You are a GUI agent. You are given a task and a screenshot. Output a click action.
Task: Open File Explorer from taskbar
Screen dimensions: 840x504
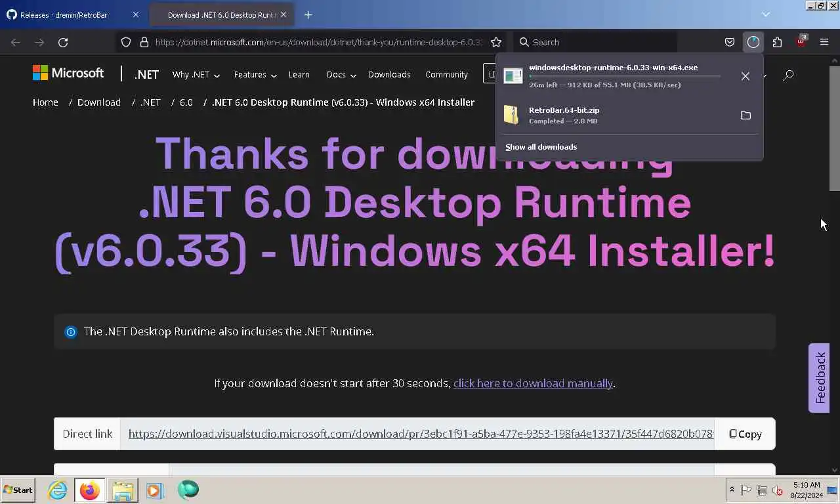point(123,490)
